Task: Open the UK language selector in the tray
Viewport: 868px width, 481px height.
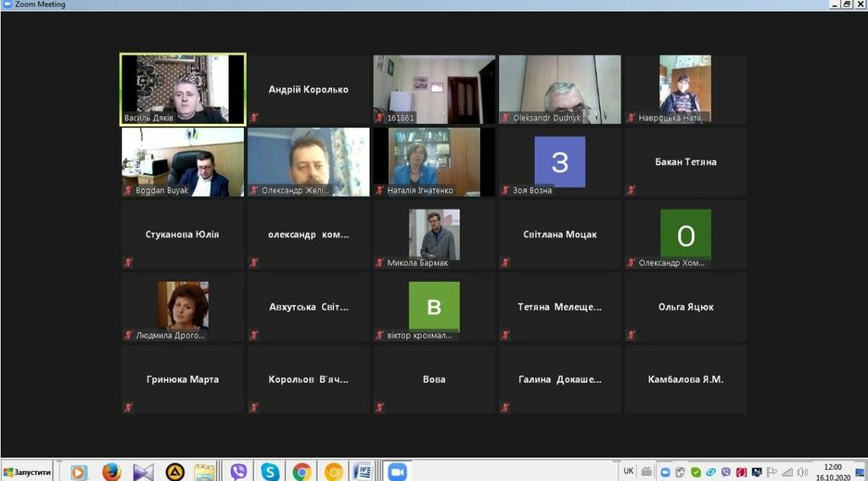Action: pos(628,471)
